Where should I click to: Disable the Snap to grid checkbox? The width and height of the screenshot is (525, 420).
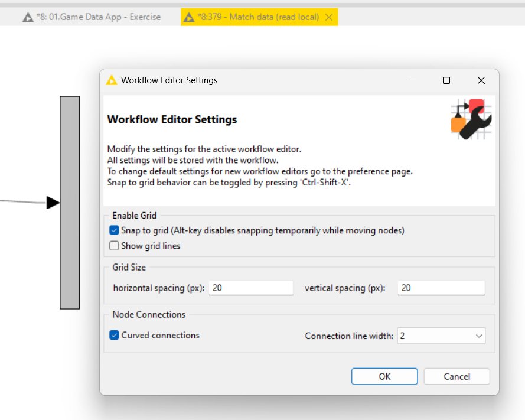[x=114, y=230]
